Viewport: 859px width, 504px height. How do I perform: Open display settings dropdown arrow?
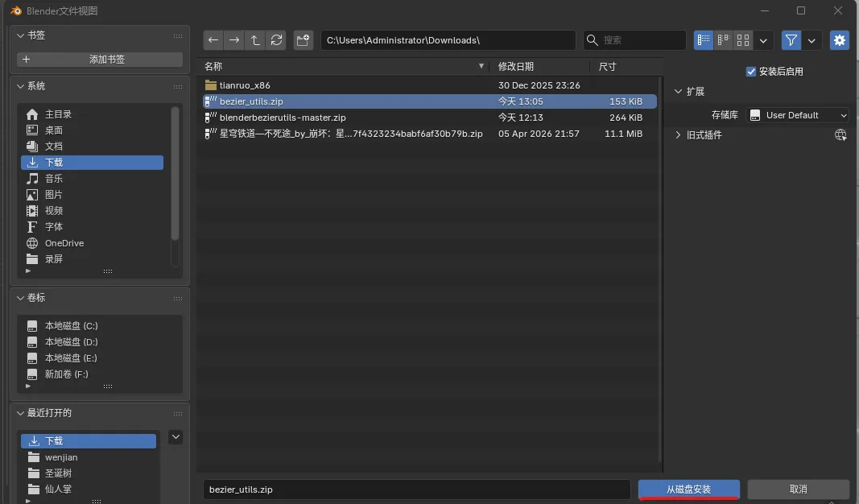pos(763,40)
